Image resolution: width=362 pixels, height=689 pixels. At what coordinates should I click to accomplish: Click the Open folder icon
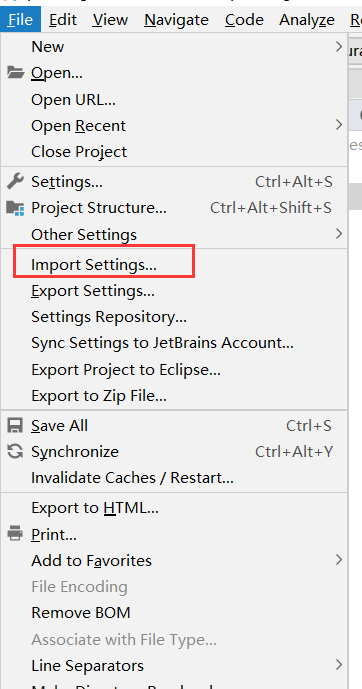pos(15,73)
